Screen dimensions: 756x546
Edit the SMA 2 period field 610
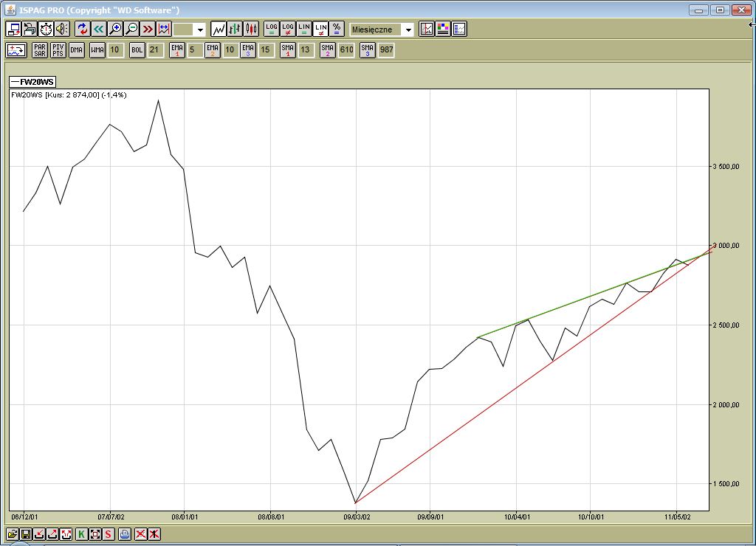(x=347, y=50)
